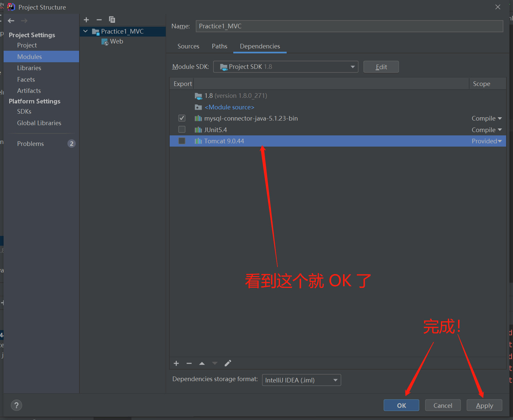Remove dependency with bottom minus icon
This screenshot has height=420, width=513.
pos(189,363)
